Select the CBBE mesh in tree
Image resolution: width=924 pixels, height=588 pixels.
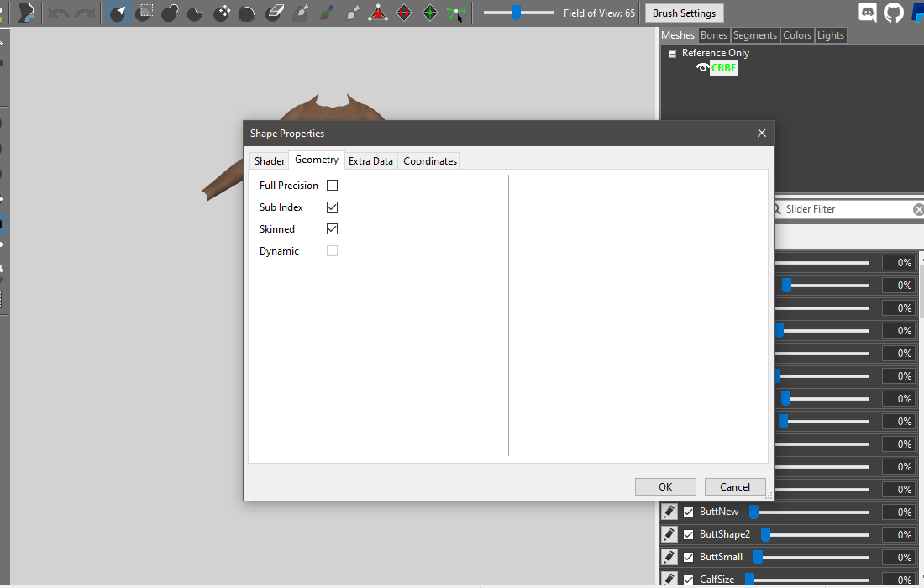click(x=723, y=68)
